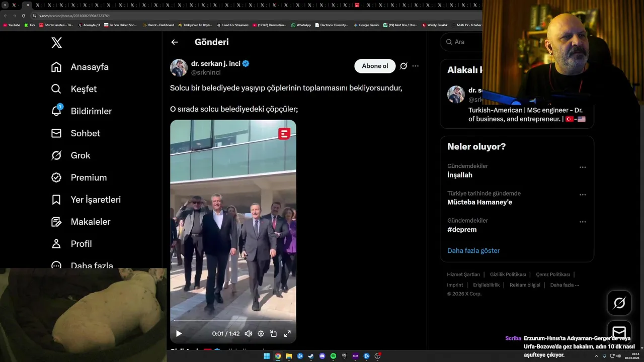Reload the page in Chrome
644x362 pixels.
[x=24, y=16]
